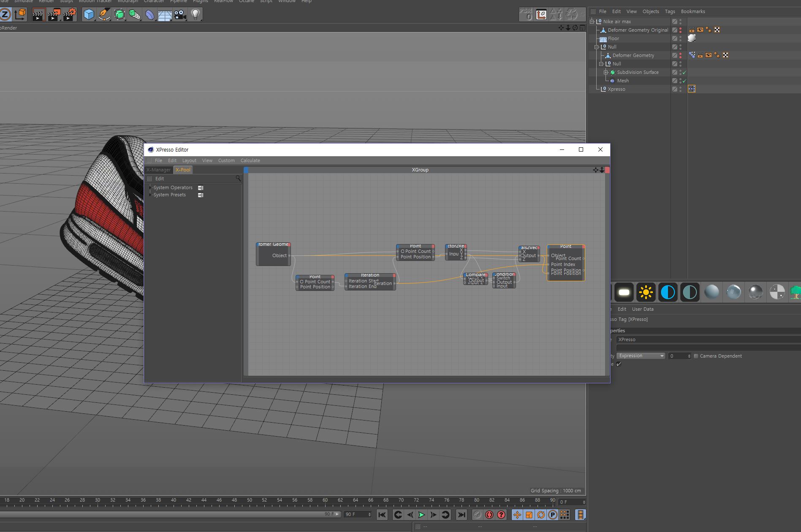Open Object Manager Bookmarks menu

693,11
